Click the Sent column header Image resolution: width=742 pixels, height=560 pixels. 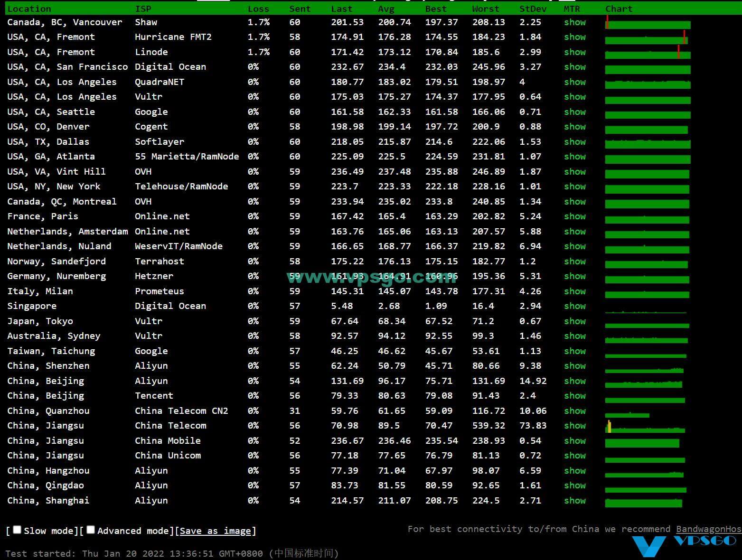coord(300,9)
